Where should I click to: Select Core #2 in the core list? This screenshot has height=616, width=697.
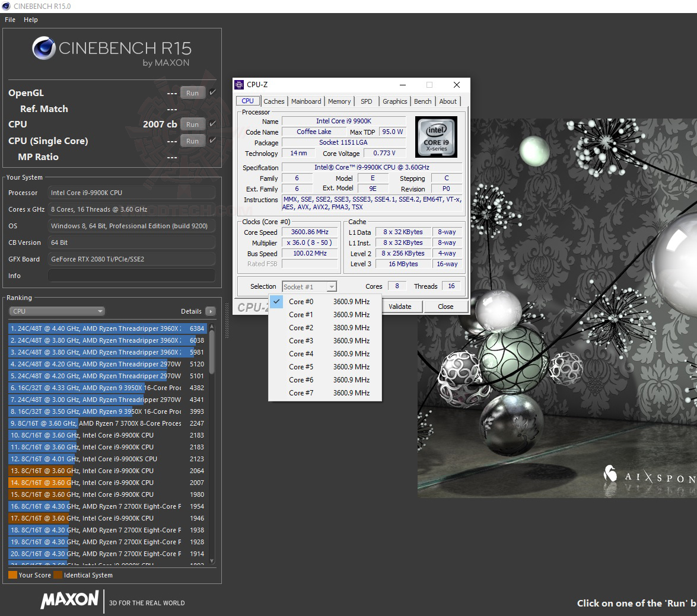(x=325, y=328)
